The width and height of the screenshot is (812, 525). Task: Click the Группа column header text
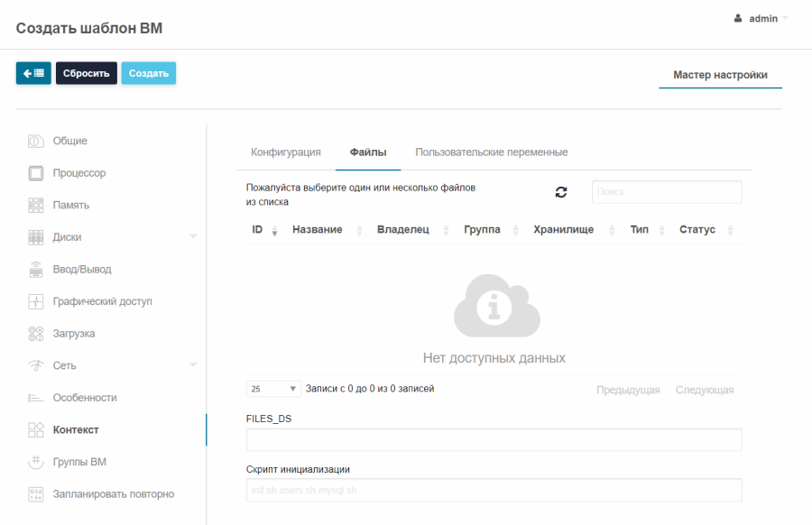(482, 229)
